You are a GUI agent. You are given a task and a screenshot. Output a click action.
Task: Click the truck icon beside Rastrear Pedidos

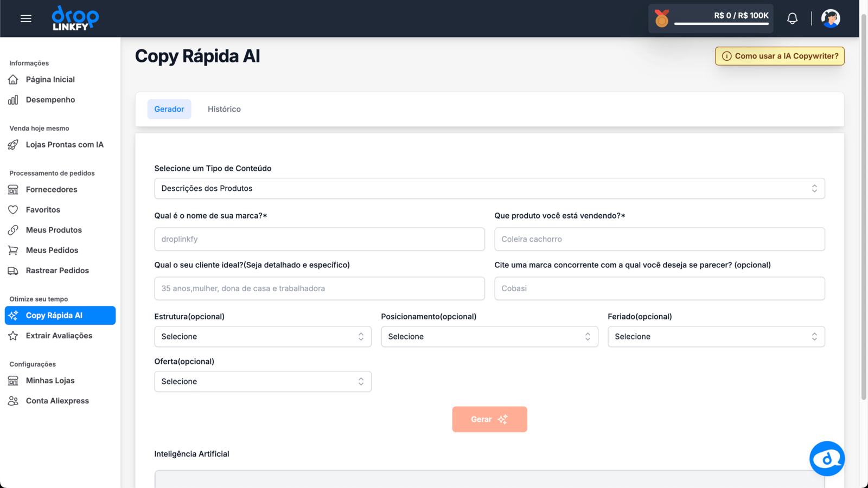tap(13, 271)
